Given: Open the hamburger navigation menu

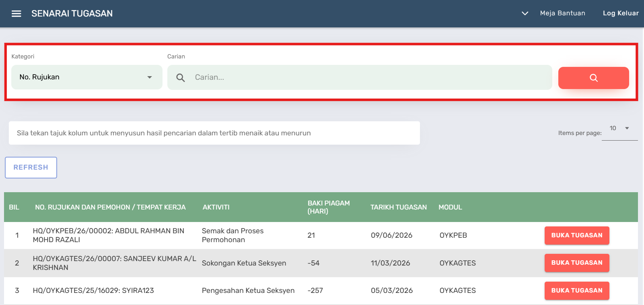Looking at the screenshot, I should [16, 14].
